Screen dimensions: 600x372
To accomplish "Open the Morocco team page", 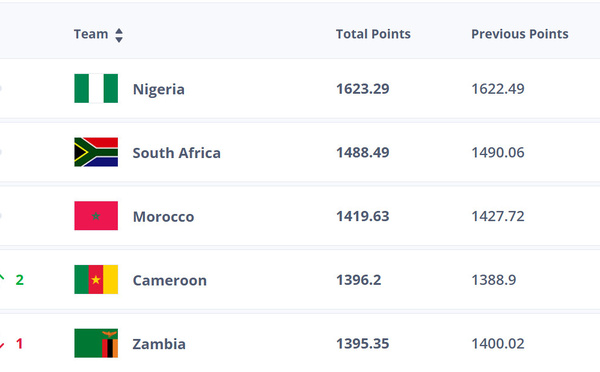I will coord(163,217).
